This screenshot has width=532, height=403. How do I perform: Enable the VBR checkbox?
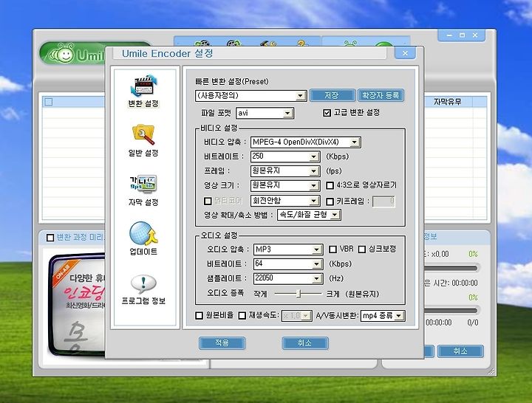click(x=332, y=249)
